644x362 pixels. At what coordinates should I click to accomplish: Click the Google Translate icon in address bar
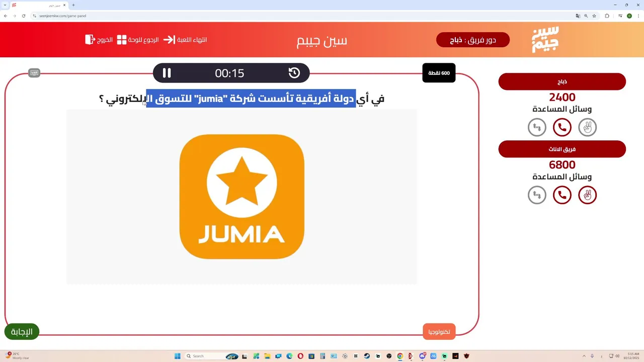coord(578,16)
